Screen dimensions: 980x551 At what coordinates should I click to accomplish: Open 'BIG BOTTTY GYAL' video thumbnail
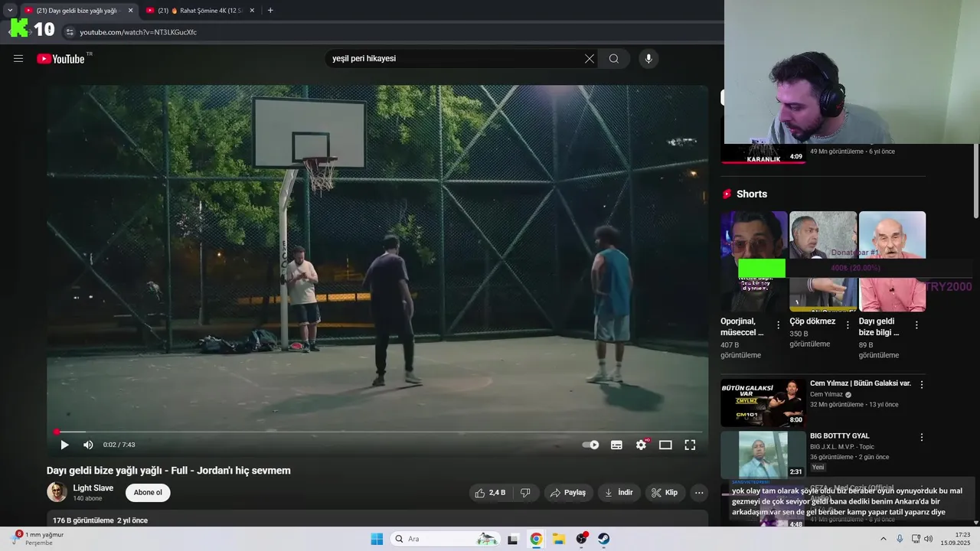pos(763,455)
